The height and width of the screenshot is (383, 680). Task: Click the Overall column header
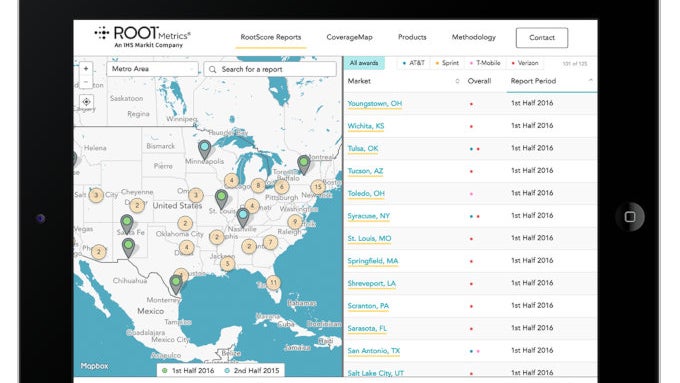pyautogui.click(x=479, y=81)
